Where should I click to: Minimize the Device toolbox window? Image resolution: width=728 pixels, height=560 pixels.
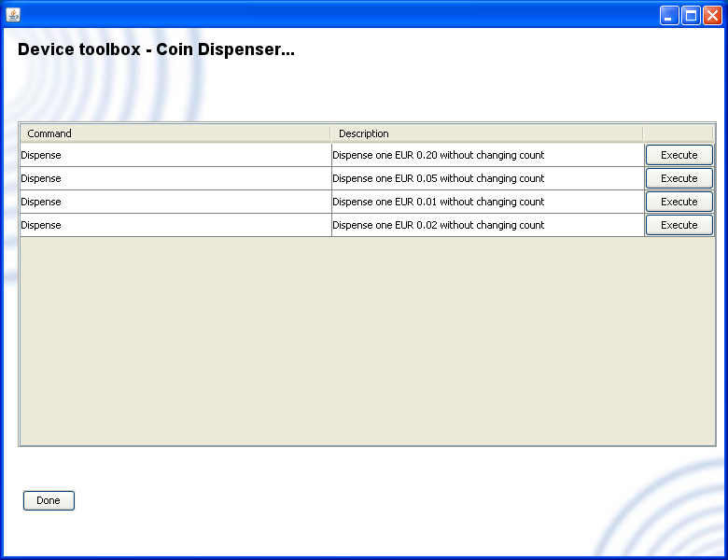(669, 15)
